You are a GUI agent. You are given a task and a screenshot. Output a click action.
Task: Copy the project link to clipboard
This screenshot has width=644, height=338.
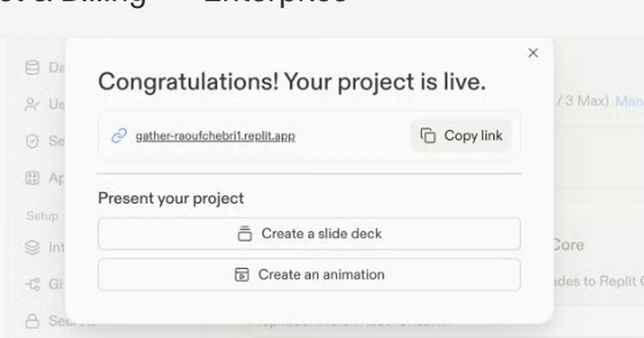coord(461,136)
